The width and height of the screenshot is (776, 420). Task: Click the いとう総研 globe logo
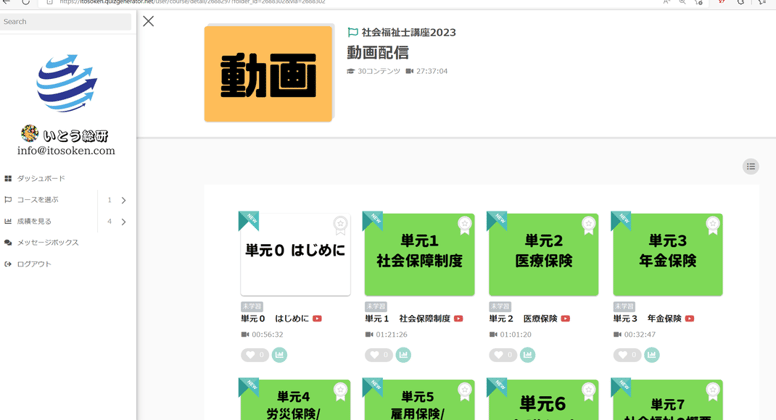tap(67, 83)
